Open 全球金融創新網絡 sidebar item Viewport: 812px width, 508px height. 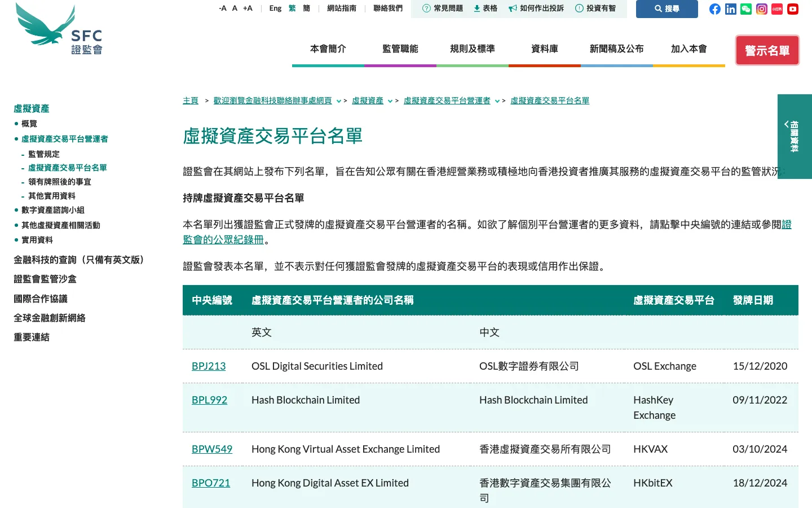pos(50,318)
